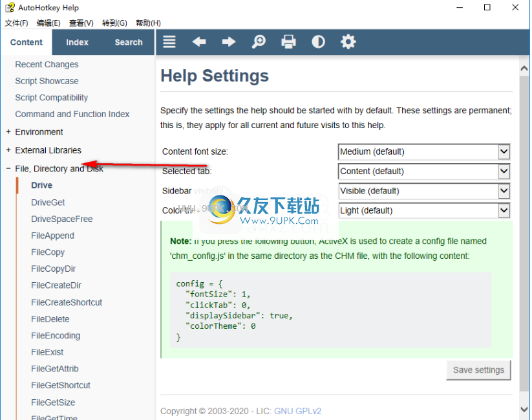Open the 文件(F) menu
The image size is (532, 420).
(x=16, y=23)
